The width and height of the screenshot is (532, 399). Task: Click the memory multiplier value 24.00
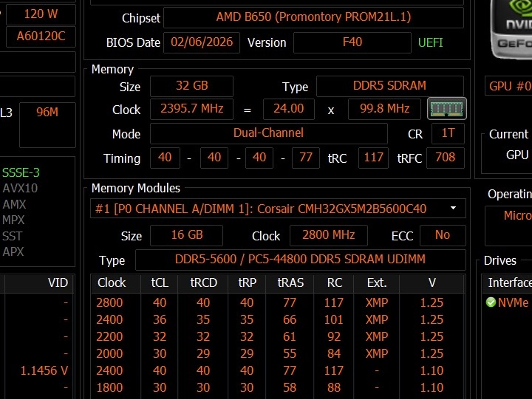[289, 109]
